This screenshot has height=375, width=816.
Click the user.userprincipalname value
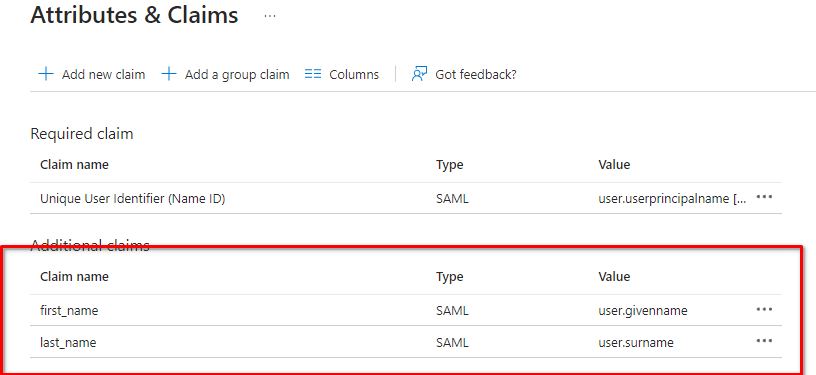point(673,199)
